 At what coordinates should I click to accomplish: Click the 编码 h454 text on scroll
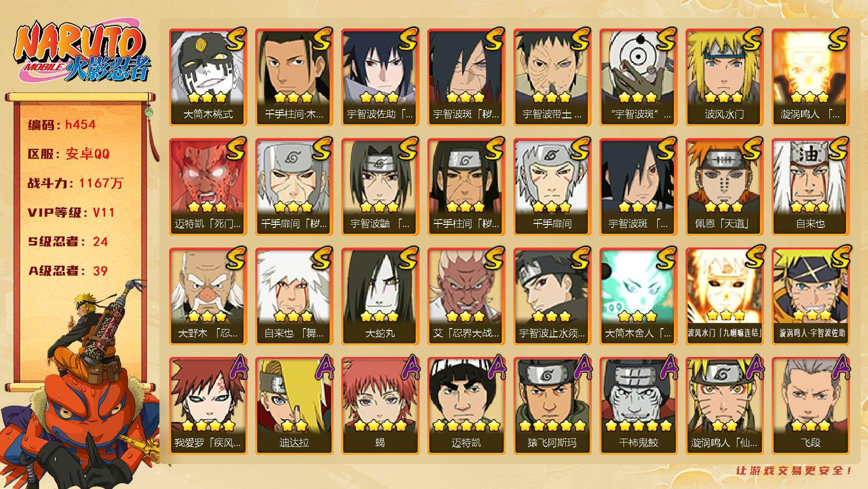pos(62,125)
